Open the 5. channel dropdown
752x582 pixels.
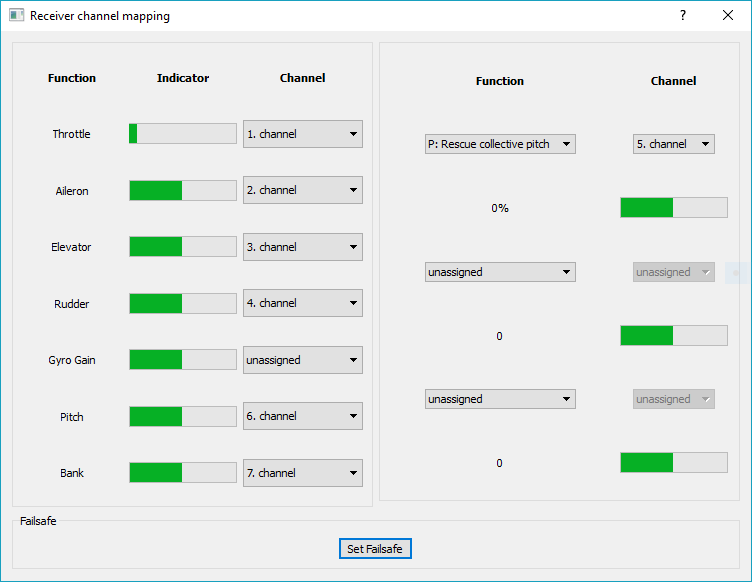tap(673, 144)
